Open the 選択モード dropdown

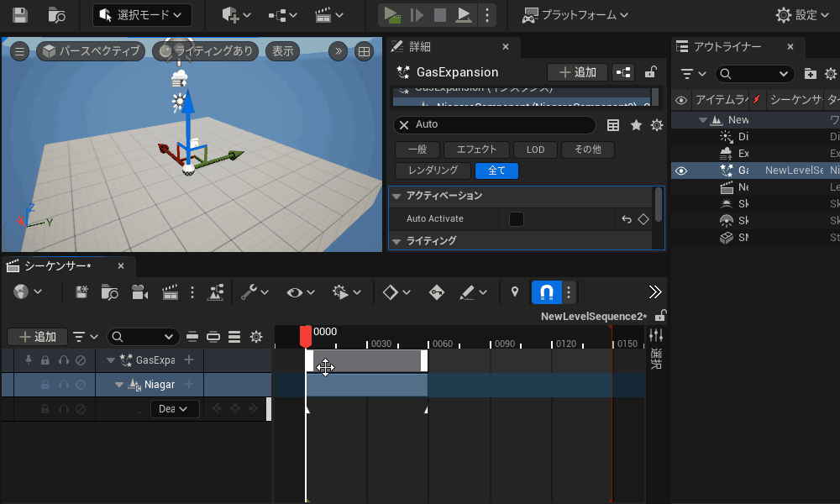[x=142, y=15]
